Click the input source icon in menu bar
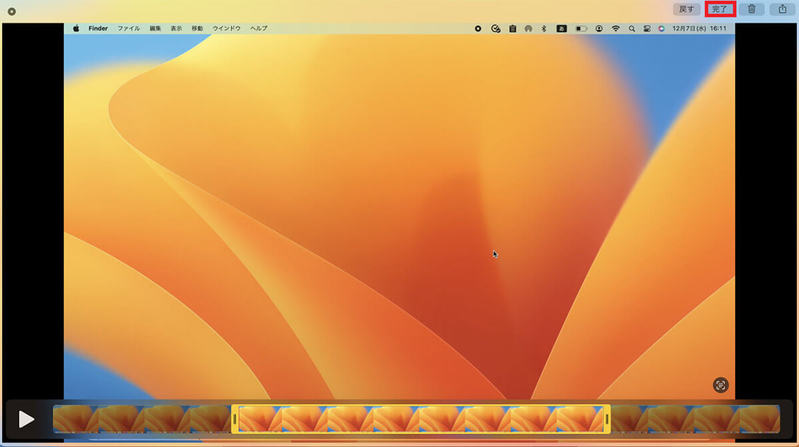The image size is (799, 447). [x=562, y=29]
